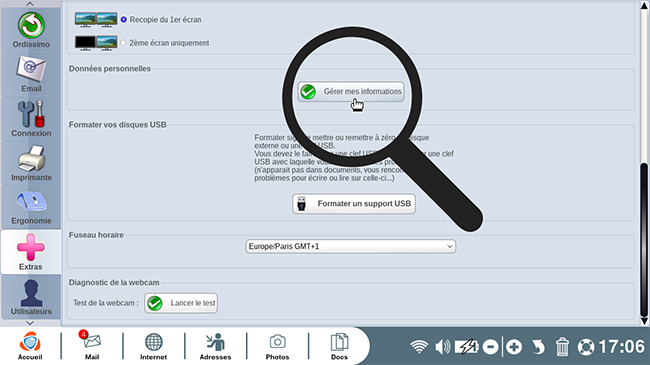Go to Accueil home screen
Image resolution: width=650 pixels, height=365 pixels.
(30, 346)
